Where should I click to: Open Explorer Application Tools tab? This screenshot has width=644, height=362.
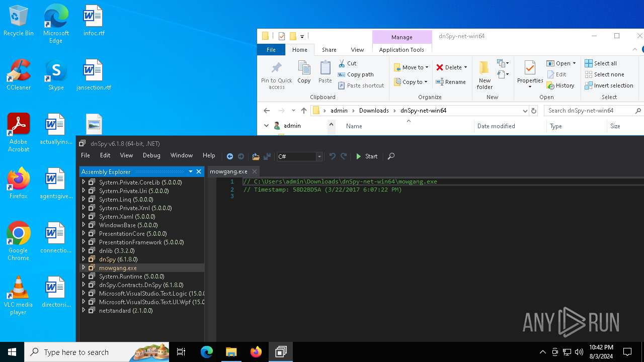pyautogui.click(x=401, y=50)
